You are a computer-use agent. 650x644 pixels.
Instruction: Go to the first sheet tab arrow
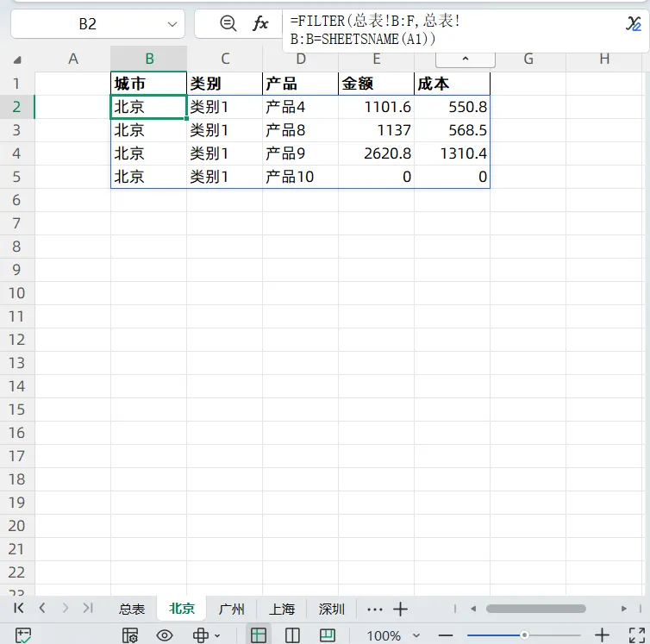19,608
